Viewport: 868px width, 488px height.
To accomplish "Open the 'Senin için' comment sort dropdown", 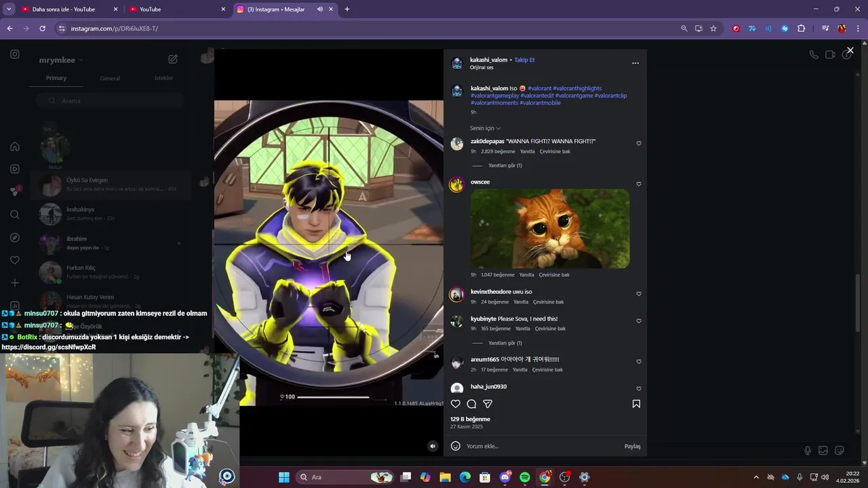I will tap(485, 128).
